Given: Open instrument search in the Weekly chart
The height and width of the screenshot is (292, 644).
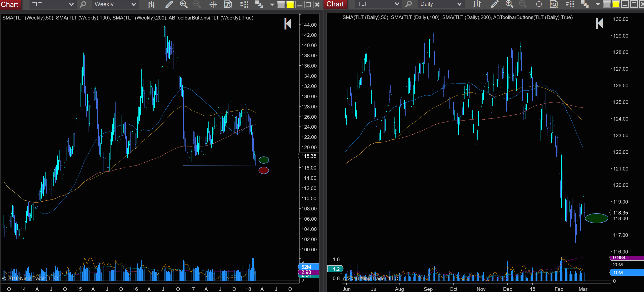Looking at the screenshot, I should (83, 5).
